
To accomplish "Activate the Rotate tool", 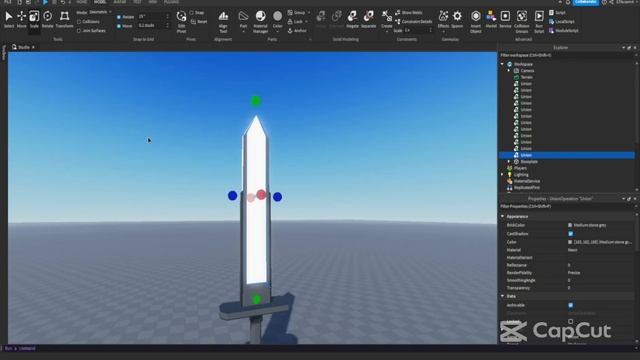I will (47, 20).
